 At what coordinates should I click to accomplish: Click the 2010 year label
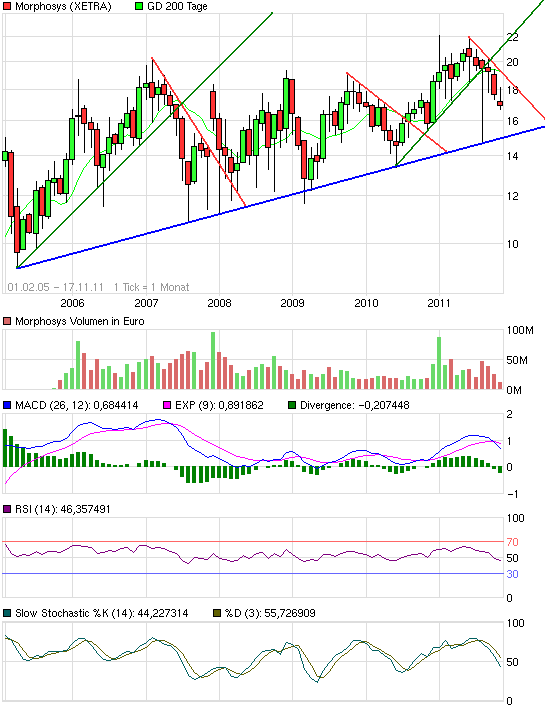pos(366,303)
